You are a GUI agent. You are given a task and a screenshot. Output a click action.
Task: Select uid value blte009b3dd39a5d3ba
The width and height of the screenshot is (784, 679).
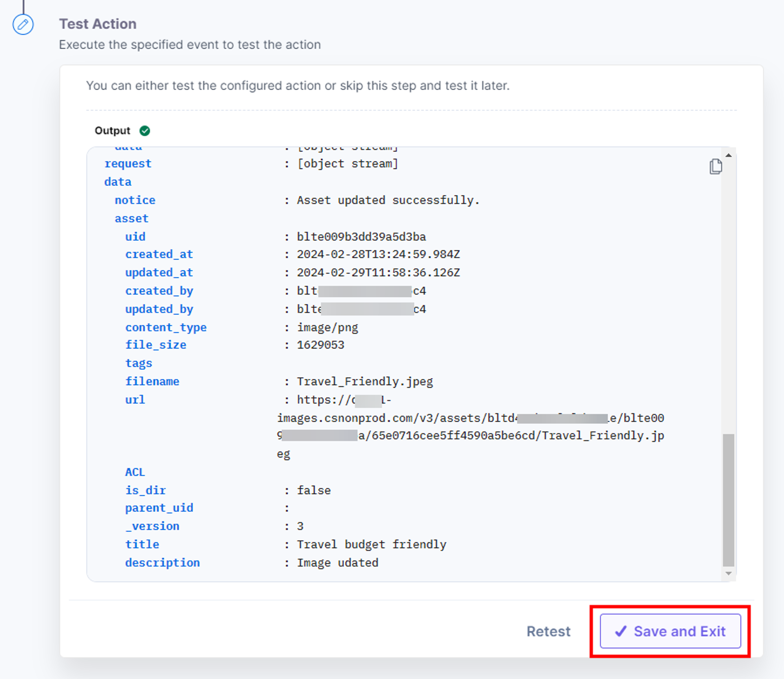click(361, 237)
